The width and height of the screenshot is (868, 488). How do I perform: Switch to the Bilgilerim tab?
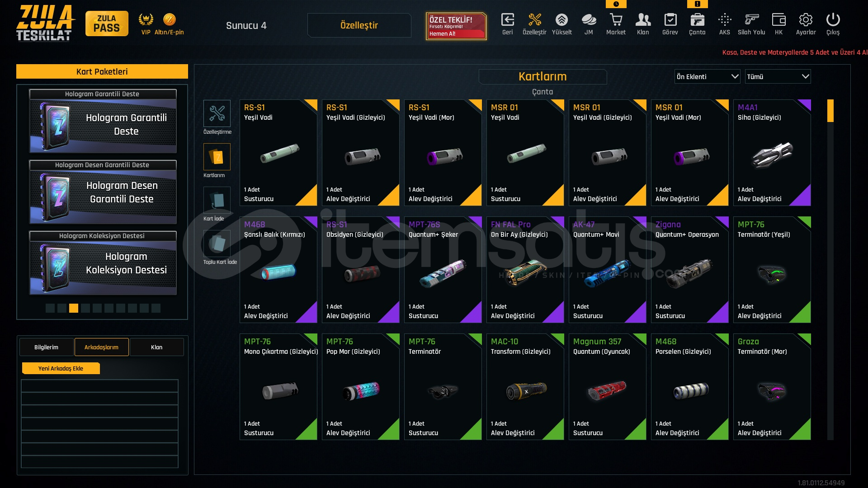pyautogui.click(x=46, y=347)
